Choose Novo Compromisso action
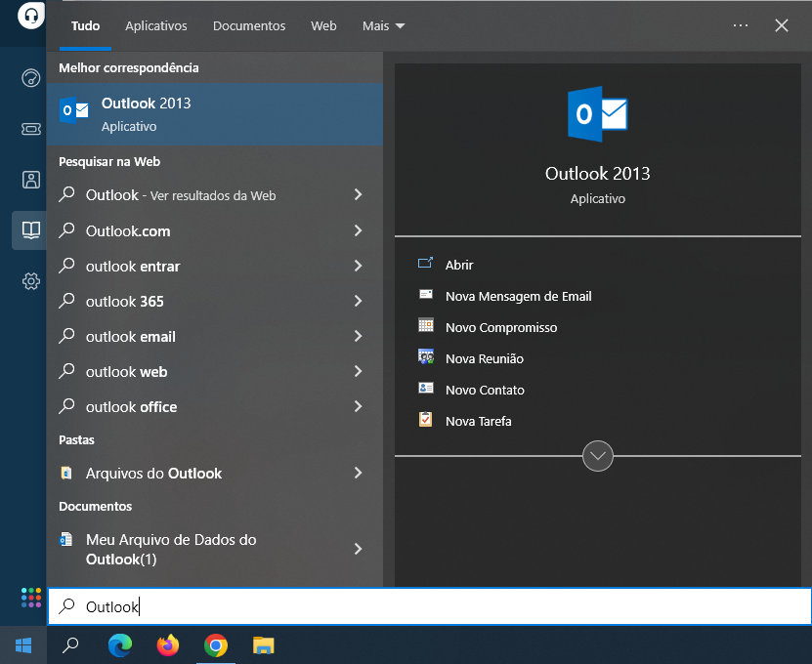This screenshot has height=664, width=812. pyautogui.click(x=501, y=327)
